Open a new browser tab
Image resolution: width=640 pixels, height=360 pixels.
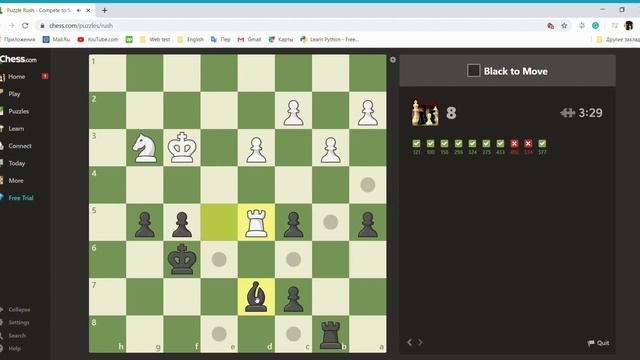tap(104, 11)
